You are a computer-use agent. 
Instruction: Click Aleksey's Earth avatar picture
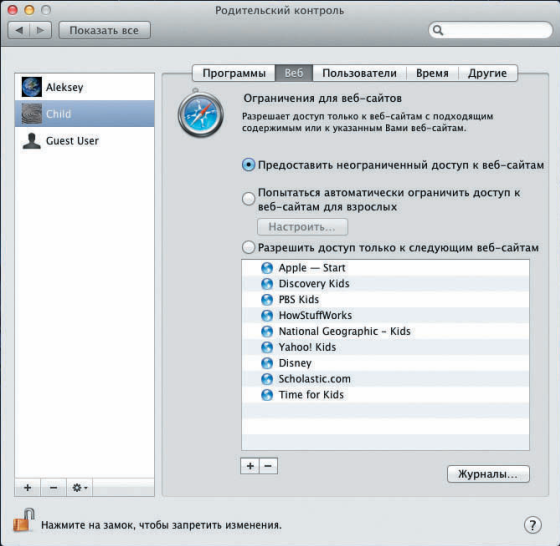click(31, 87)
